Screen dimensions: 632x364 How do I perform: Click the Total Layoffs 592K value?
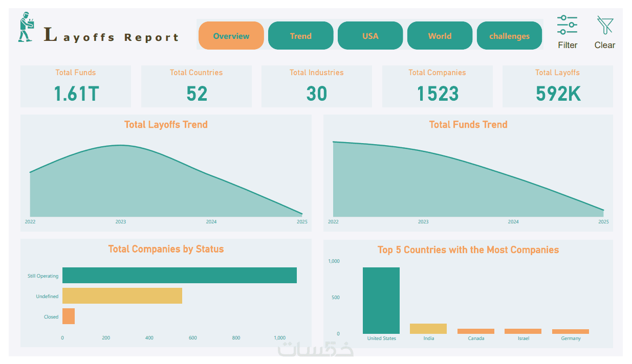coord(558,94)
